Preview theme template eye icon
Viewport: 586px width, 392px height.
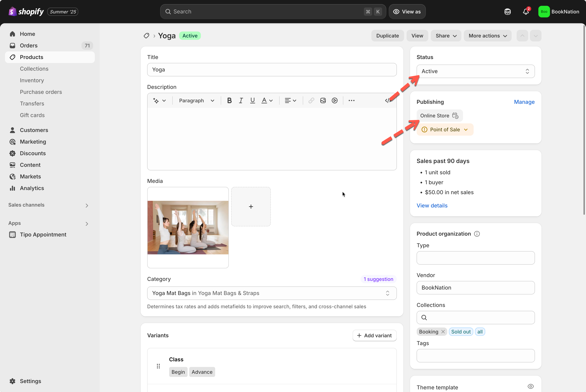click(530, 387)
